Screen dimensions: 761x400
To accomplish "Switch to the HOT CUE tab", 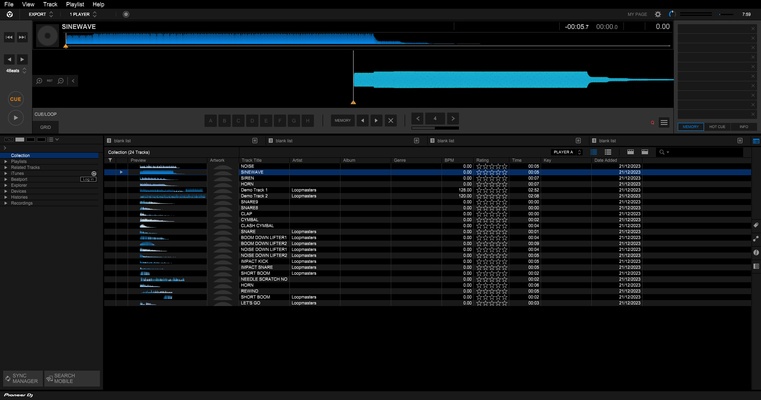I will 717,127.
